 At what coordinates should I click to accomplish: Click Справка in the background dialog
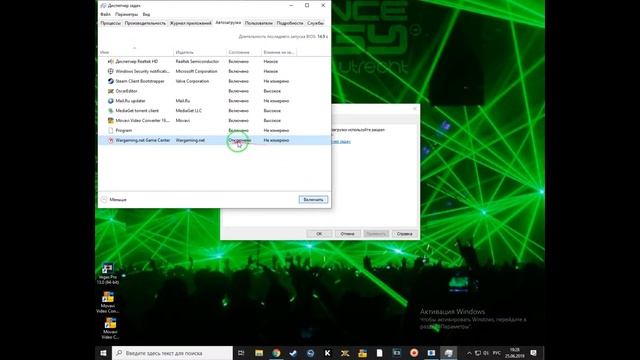tap(404, 234)
